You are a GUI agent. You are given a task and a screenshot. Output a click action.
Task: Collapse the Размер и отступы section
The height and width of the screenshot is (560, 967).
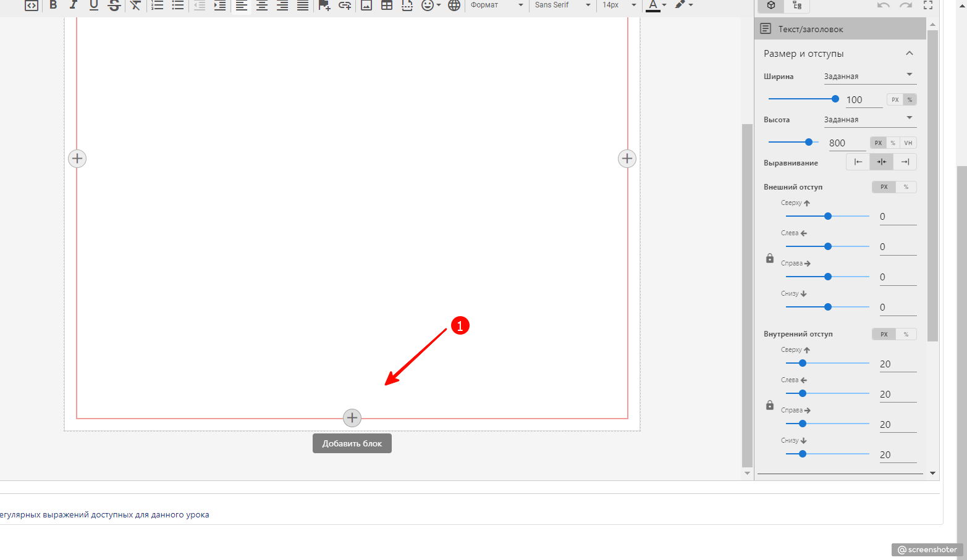pos(910,54)
